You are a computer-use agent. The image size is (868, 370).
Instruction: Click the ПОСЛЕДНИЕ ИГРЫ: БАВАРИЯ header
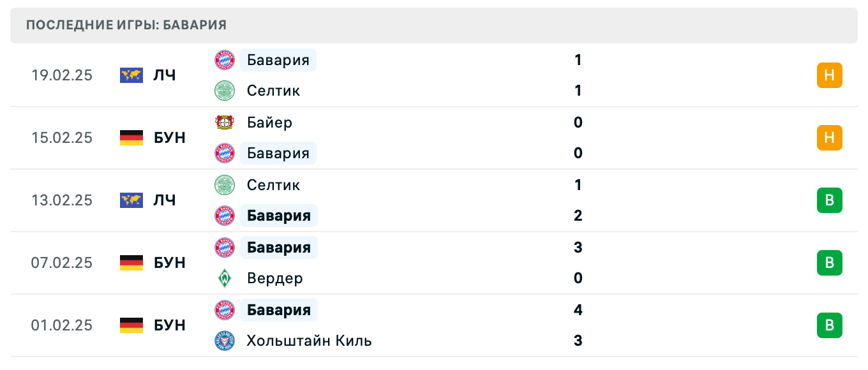[126, 26]
